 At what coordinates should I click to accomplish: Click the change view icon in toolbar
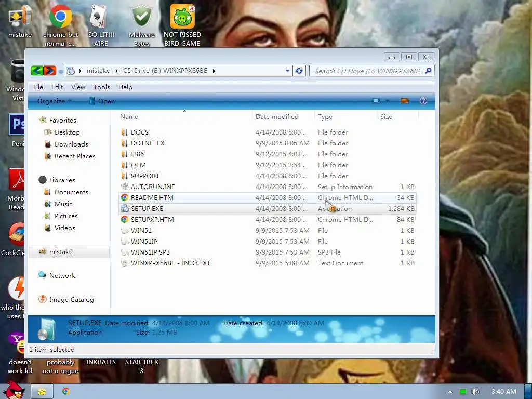pyautogui.click(x=376, y=101)
